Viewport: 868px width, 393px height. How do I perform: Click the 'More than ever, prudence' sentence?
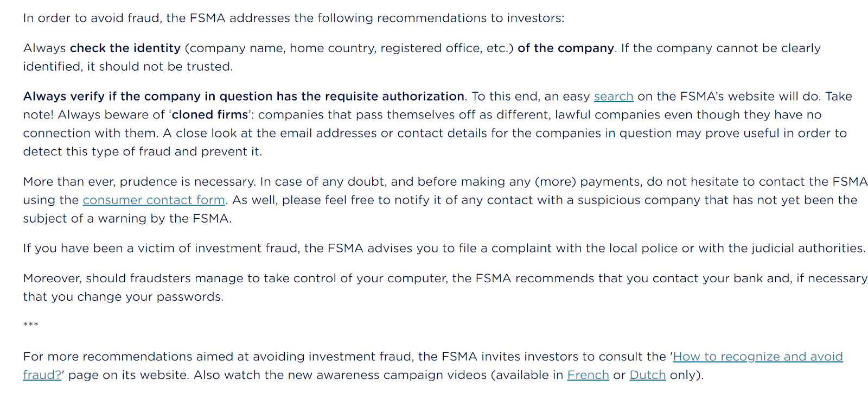coord(139,182)
